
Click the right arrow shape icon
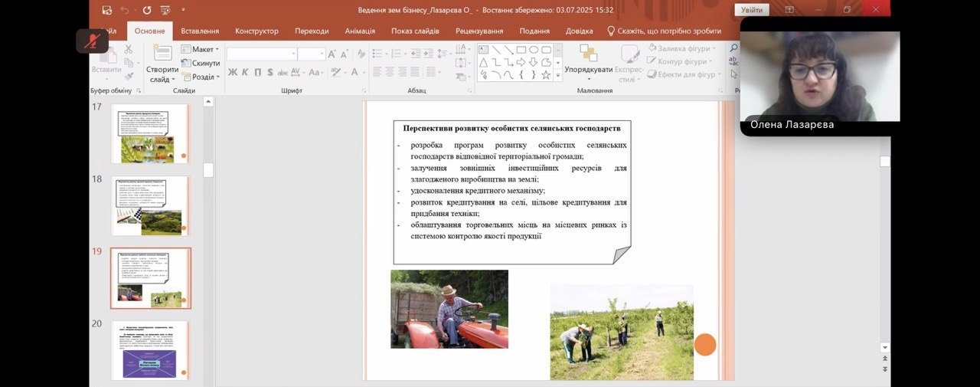(x=521, y=62)
